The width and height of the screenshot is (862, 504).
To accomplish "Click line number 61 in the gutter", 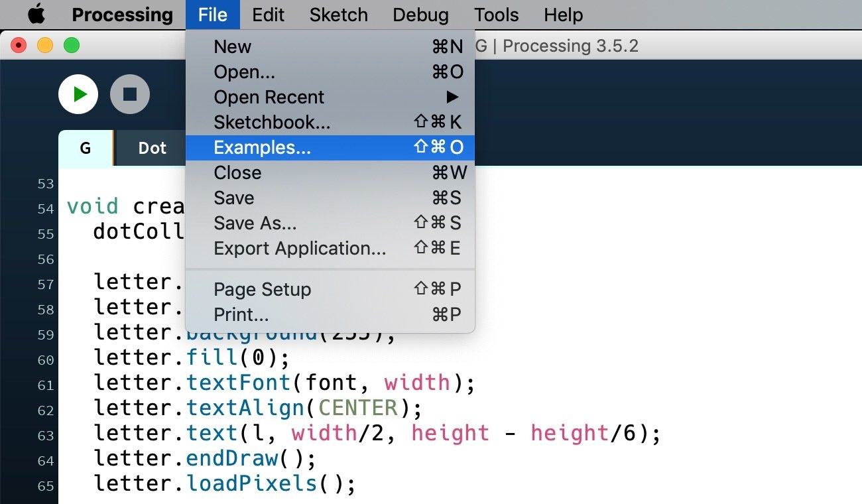I will tap(45, 385).
